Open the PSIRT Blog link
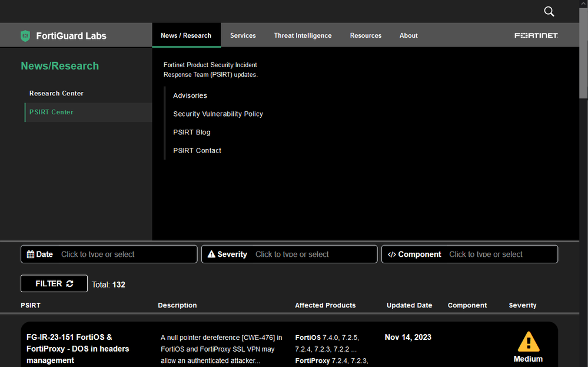Image resolution: width=588 pixels, height=367 pixels. (x=191, y=132)
